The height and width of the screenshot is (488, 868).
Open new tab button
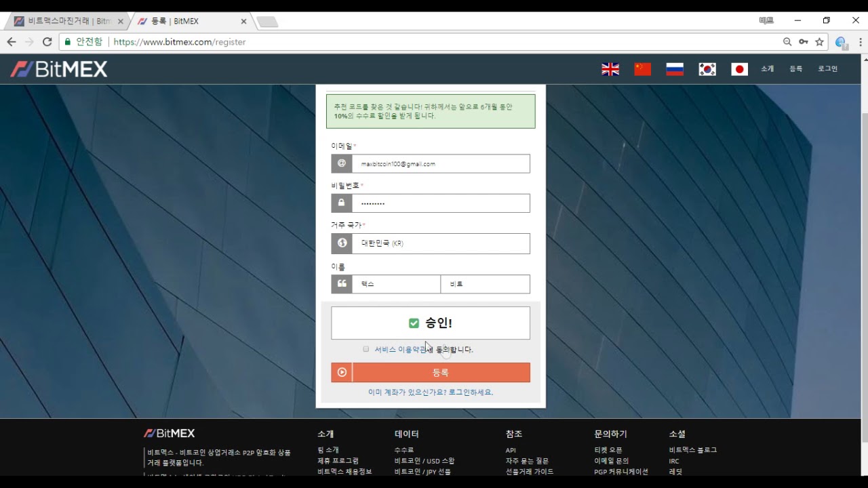coord(268,22)
